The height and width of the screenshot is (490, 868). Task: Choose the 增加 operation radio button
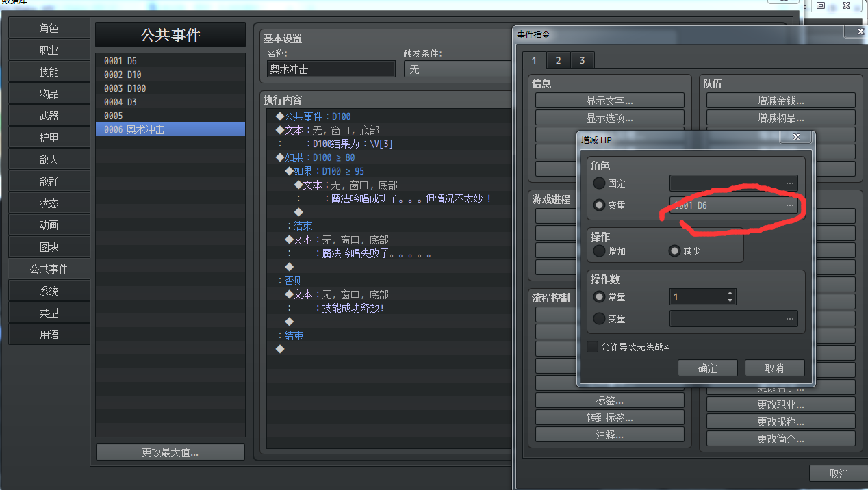pyautogui.click(x=600, y=251)
